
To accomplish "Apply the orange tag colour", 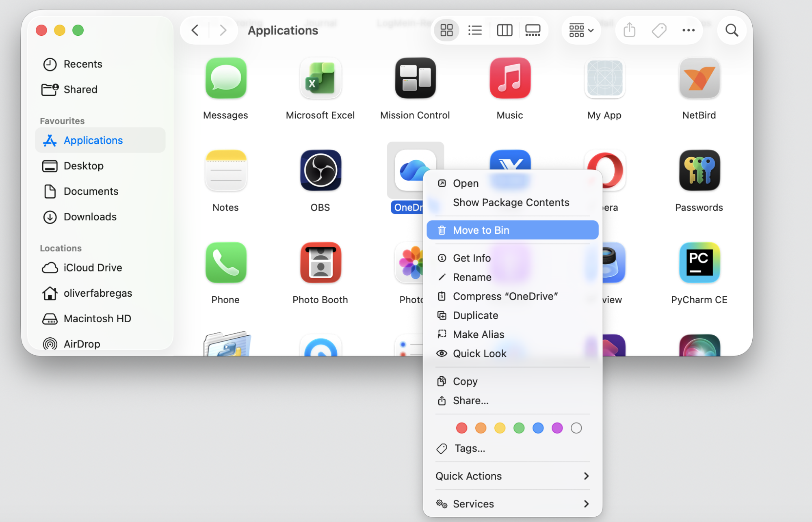I will point(481,428).
